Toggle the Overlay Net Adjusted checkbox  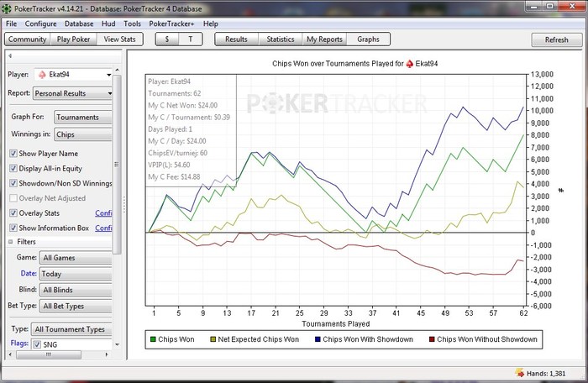pos(13,198)
